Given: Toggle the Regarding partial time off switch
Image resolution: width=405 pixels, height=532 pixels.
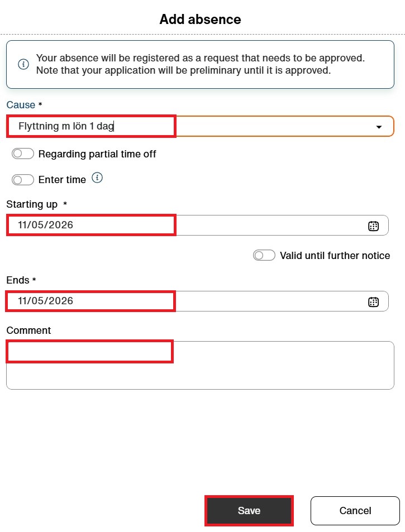Looking at the screenshot, I should click(x=23, y=154).
